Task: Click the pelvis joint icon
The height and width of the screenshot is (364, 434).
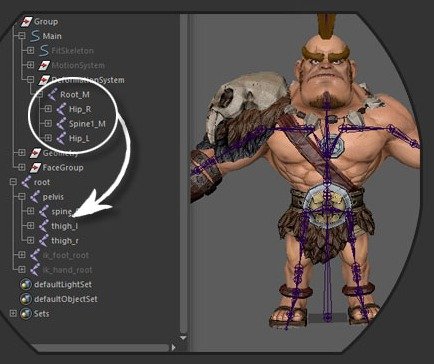Action: coord(35,197)
